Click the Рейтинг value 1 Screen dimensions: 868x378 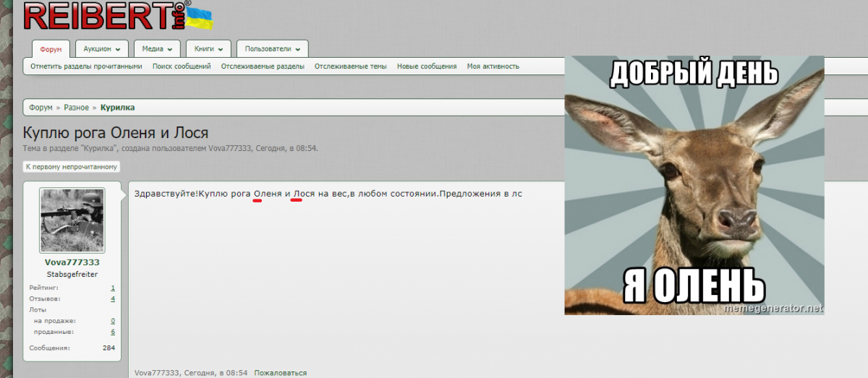pyautogui.click(x=113, y=288)
